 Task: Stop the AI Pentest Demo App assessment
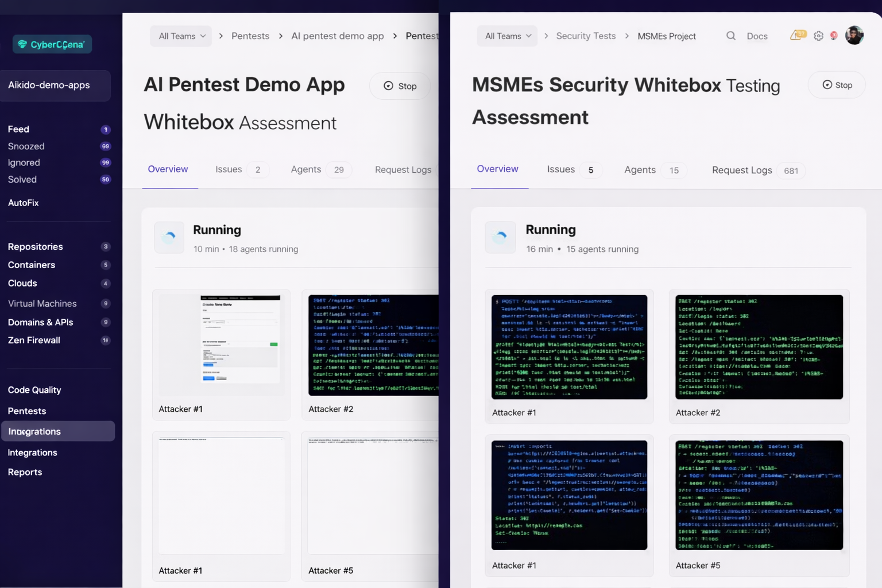click(400, 86)
